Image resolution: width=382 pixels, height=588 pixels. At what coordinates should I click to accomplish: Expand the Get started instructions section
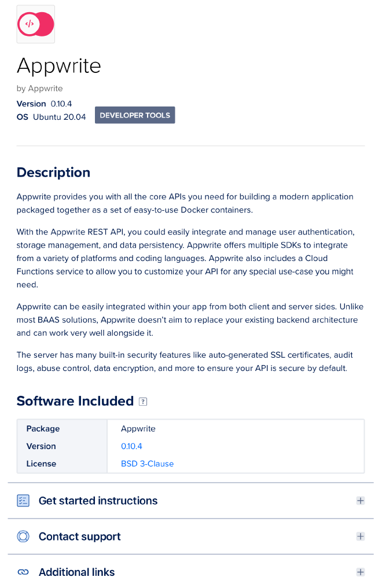point(360,500)
